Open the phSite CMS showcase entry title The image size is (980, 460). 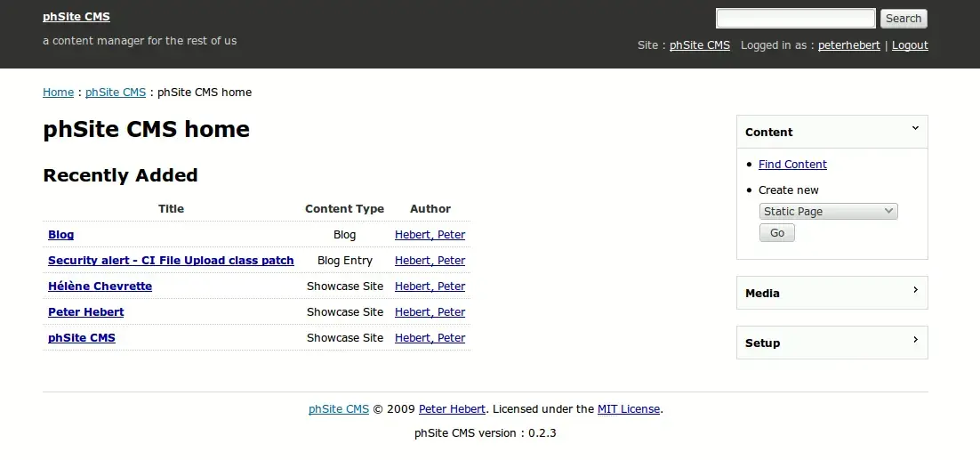pyautogui.click(x=81, y=337)
